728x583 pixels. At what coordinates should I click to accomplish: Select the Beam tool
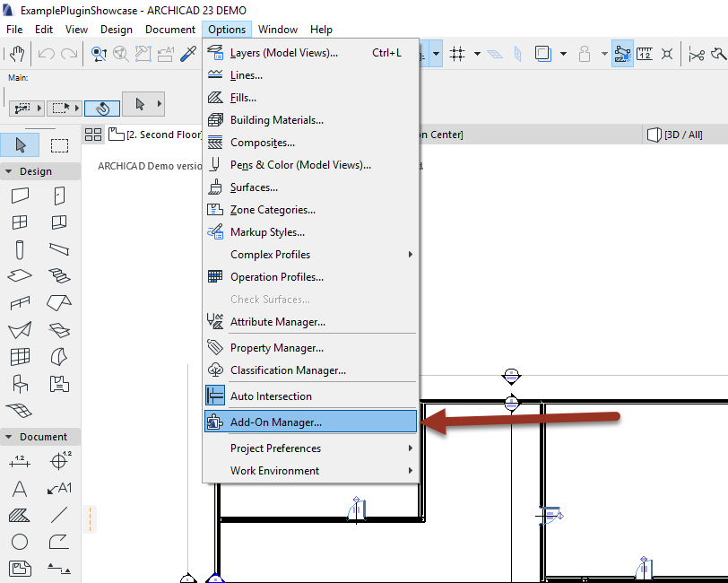point(59,249)
